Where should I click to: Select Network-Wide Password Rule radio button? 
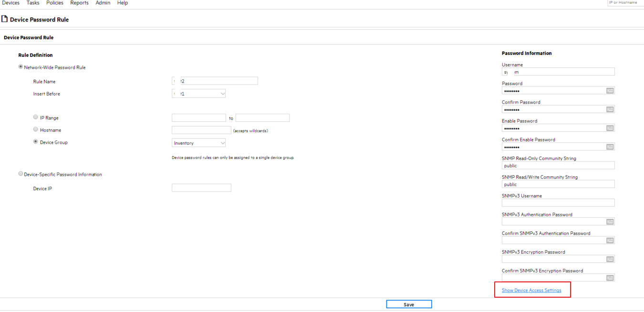click(21, 67)
